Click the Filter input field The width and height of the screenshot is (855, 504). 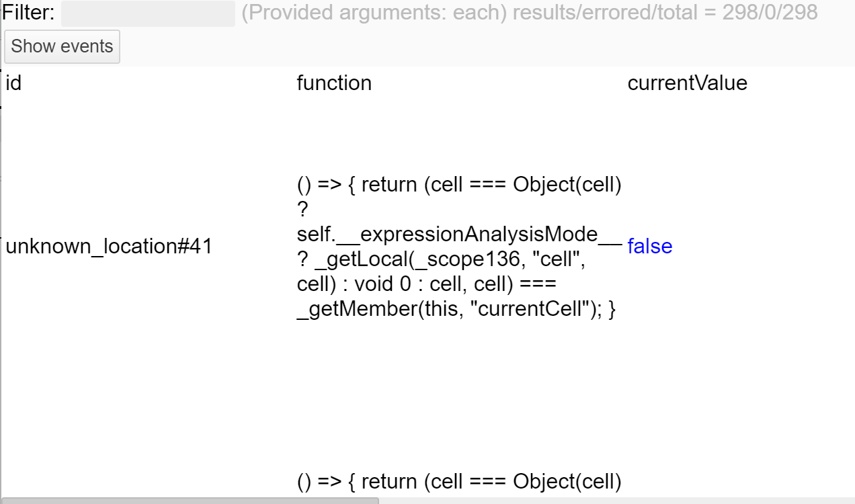148,13
